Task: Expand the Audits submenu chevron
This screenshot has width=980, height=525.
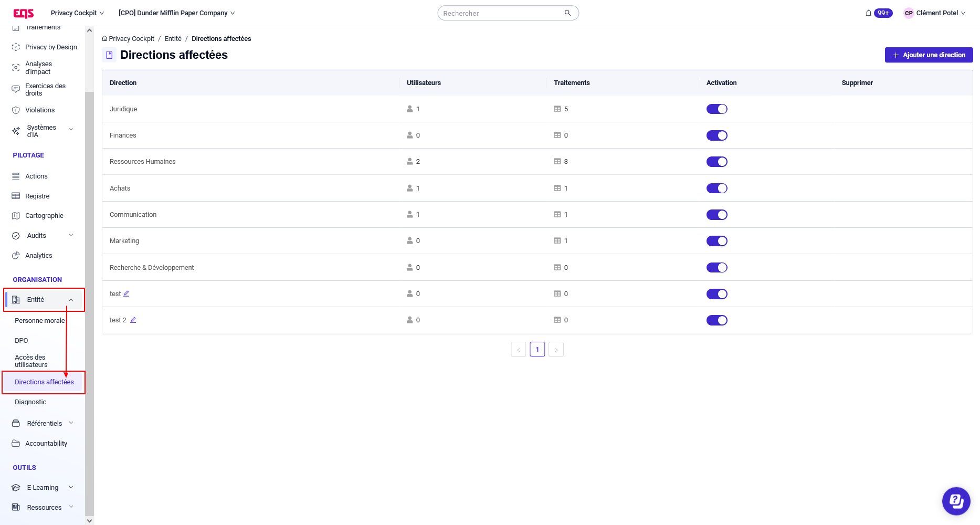Action: point(71,235)
